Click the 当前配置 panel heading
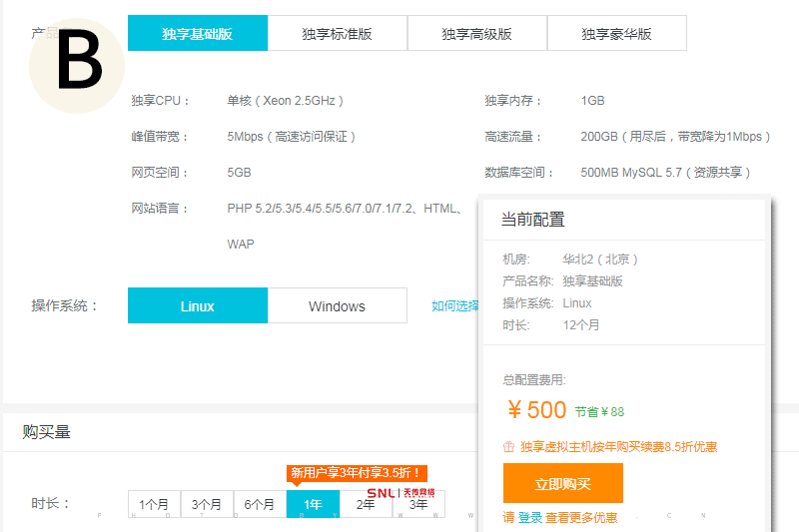The image size is (799, 532). [x=533, y=220]
